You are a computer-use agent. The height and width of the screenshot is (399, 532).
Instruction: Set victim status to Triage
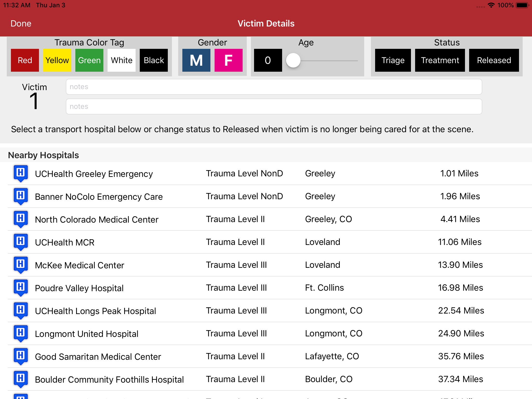pyautogui.click(x=393, y=60)
